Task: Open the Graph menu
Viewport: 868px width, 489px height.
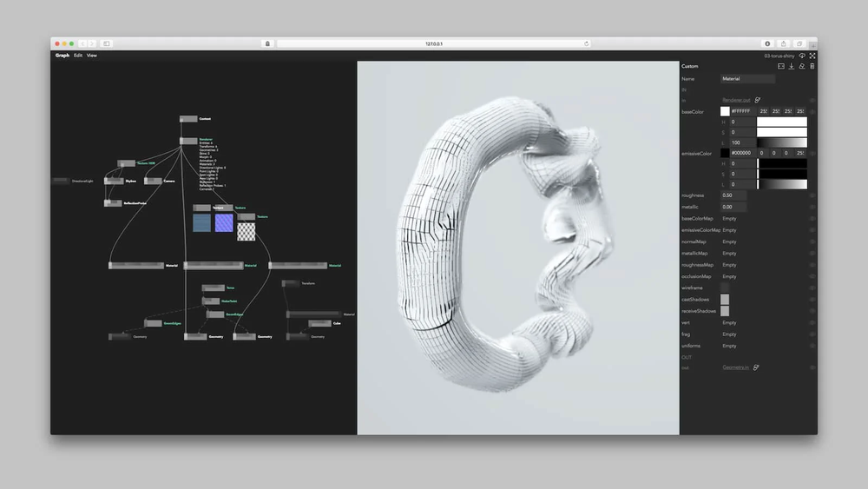Action: [x=62, y=55]
